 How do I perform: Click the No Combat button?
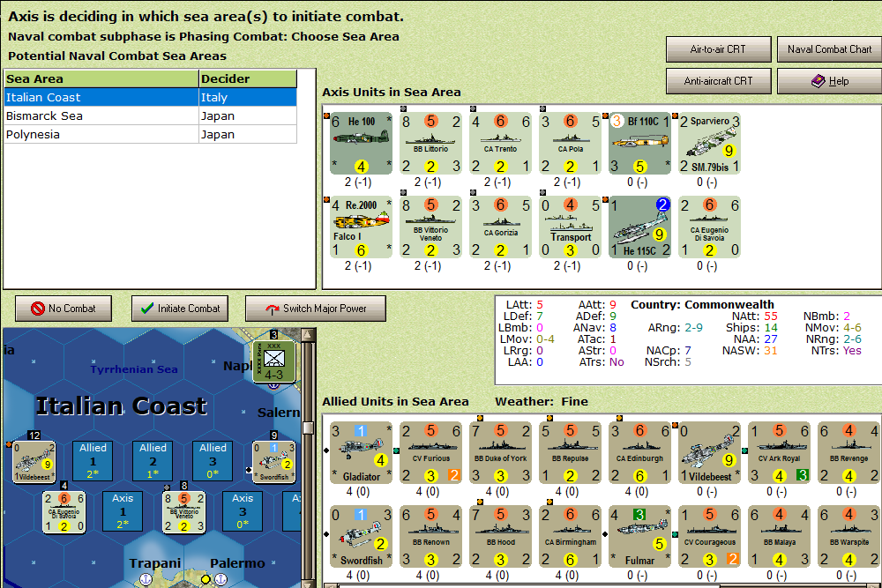[64, 309]
